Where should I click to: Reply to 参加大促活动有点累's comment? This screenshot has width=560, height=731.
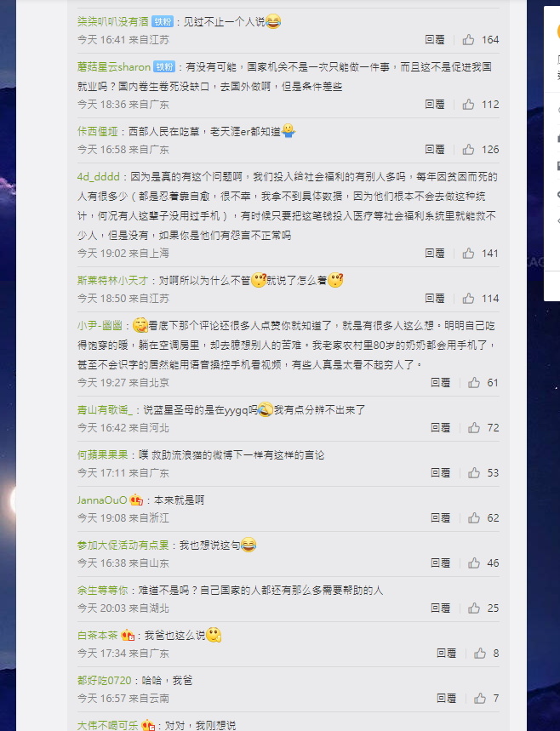point(440,563)
